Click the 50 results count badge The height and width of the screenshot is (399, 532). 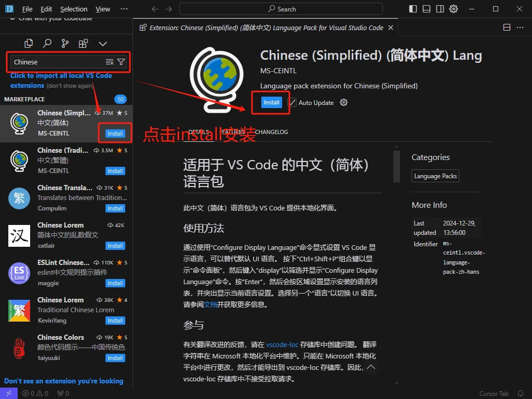(x=121, y=99)
